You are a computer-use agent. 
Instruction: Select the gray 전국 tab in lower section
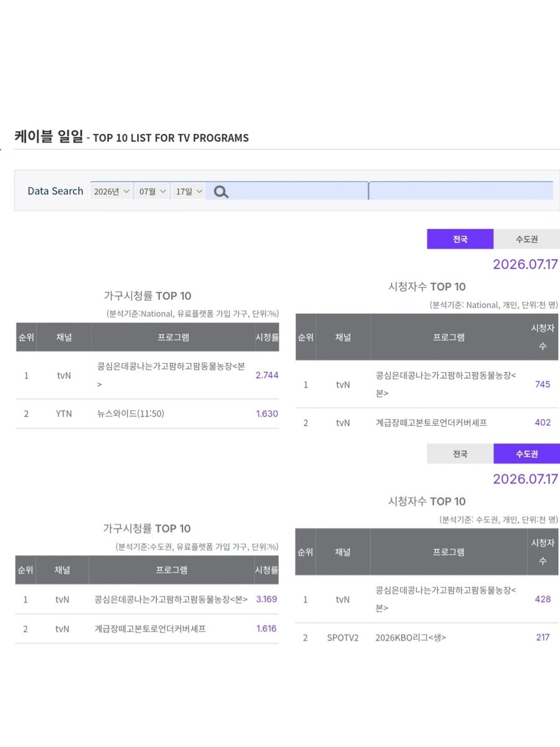(460, 454)
